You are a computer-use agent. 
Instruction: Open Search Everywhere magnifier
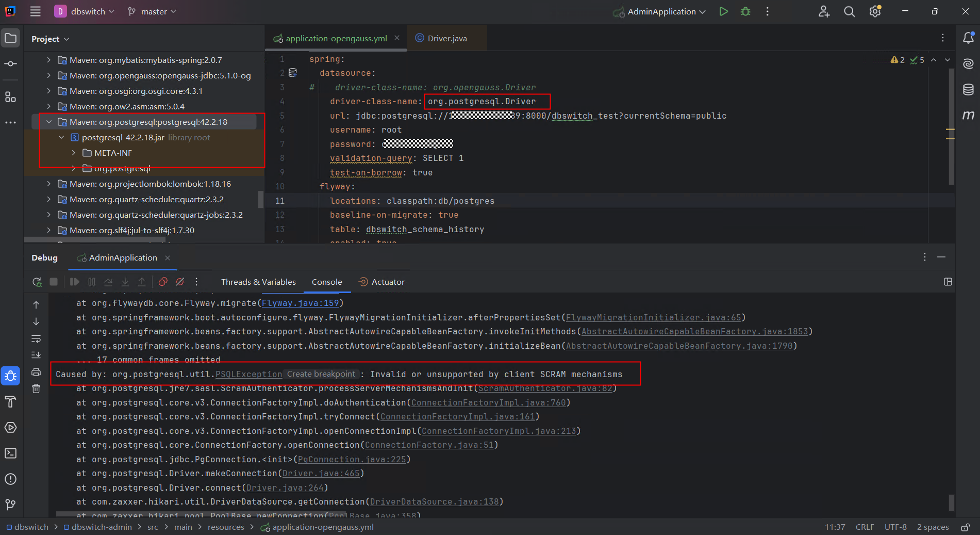point(849,11)
